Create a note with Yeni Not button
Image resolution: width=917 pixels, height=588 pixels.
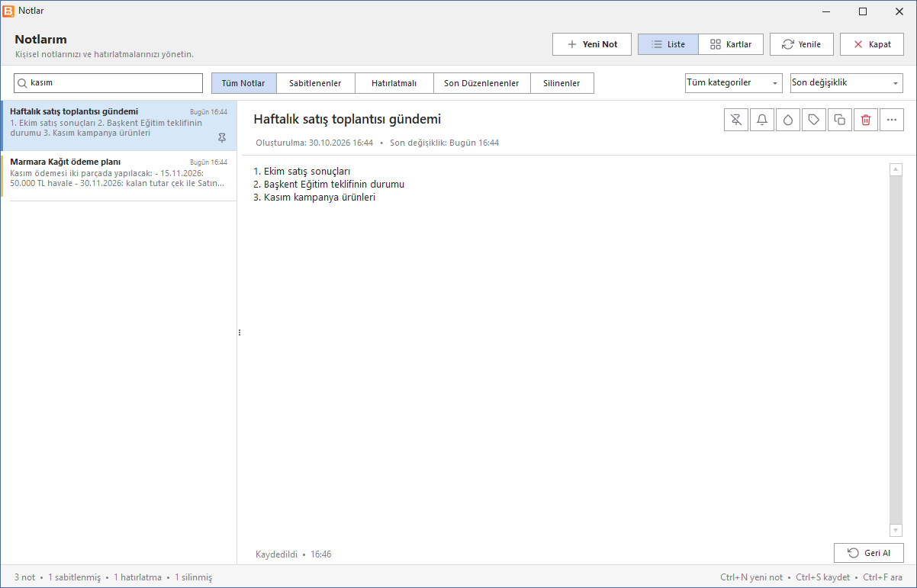pyautogui.click(x=592, y=44)
